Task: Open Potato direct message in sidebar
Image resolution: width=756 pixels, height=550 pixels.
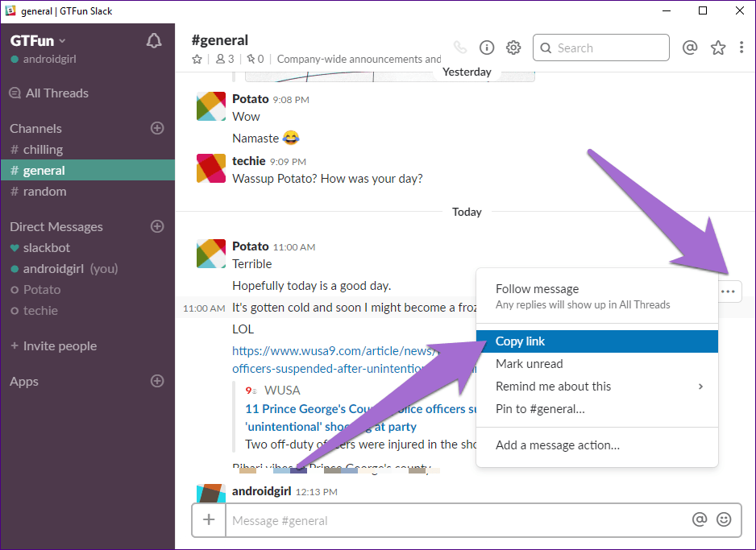Action: 87,289
